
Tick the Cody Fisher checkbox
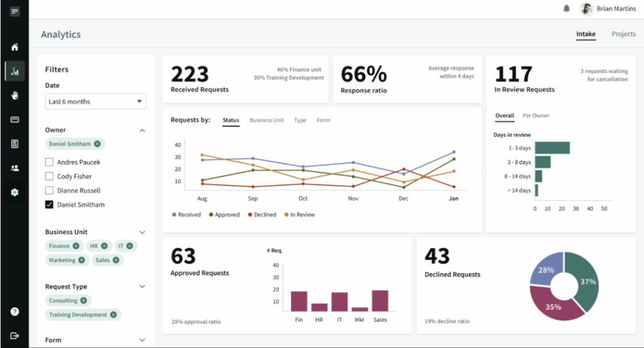[x=49, y=177]
